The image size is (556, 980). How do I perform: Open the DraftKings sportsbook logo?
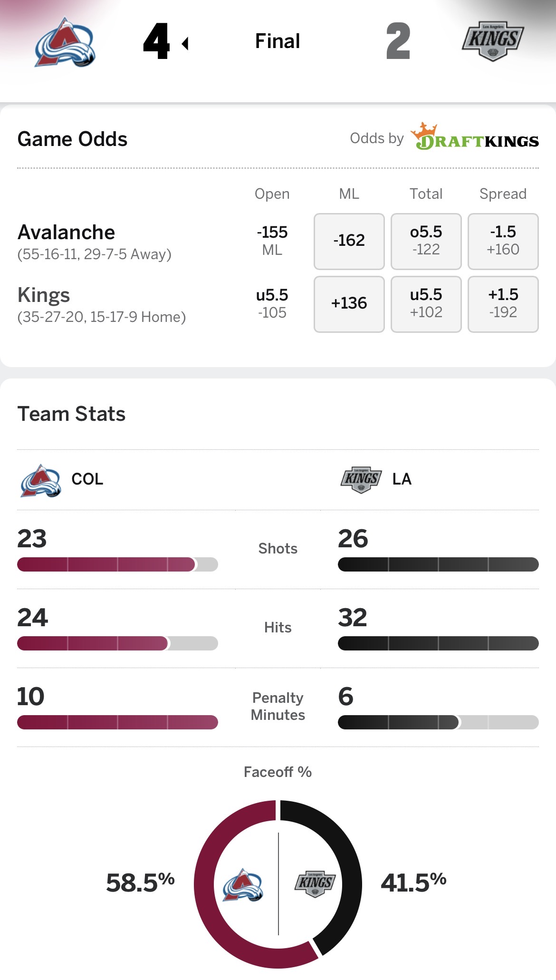[475, 137]
